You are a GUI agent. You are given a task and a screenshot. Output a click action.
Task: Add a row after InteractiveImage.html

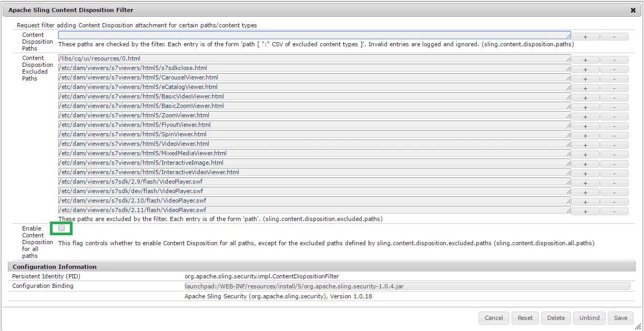(x=585, y=164)
